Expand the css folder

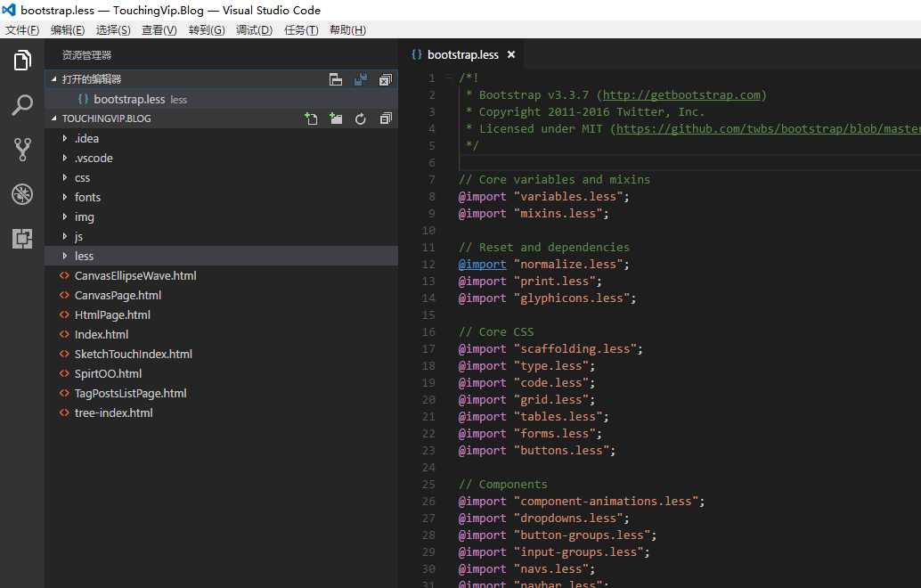65,177
